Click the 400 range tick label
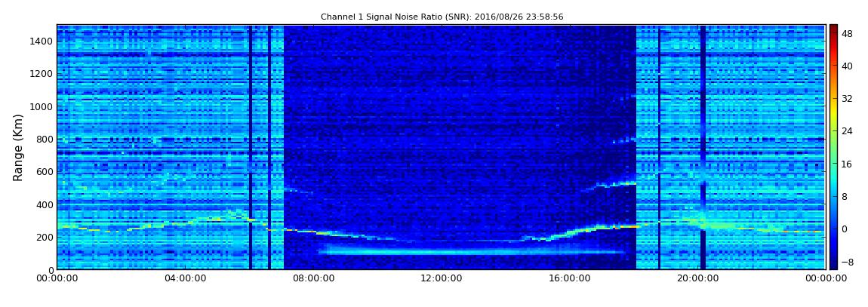 (x=45, y=204)
